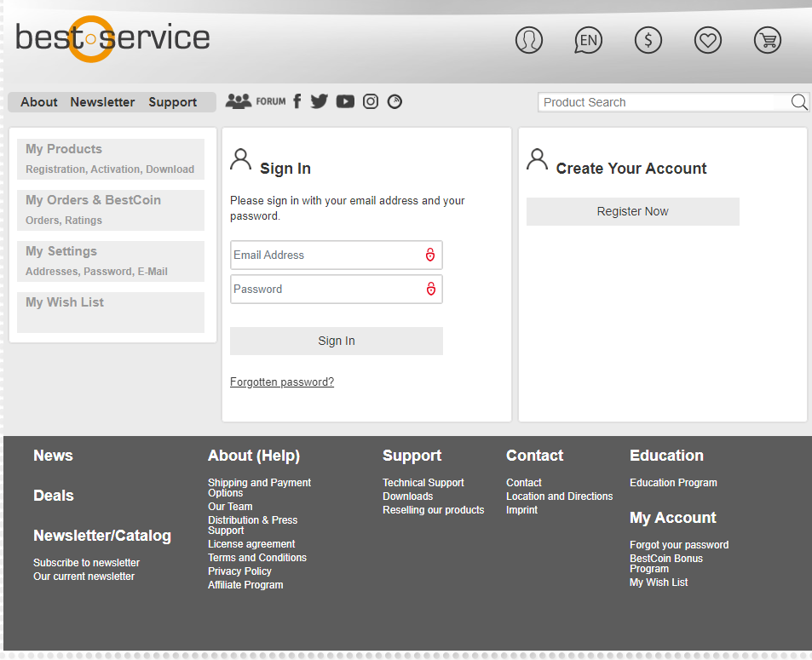Open My Wish List footer link

tap(659, 583)
